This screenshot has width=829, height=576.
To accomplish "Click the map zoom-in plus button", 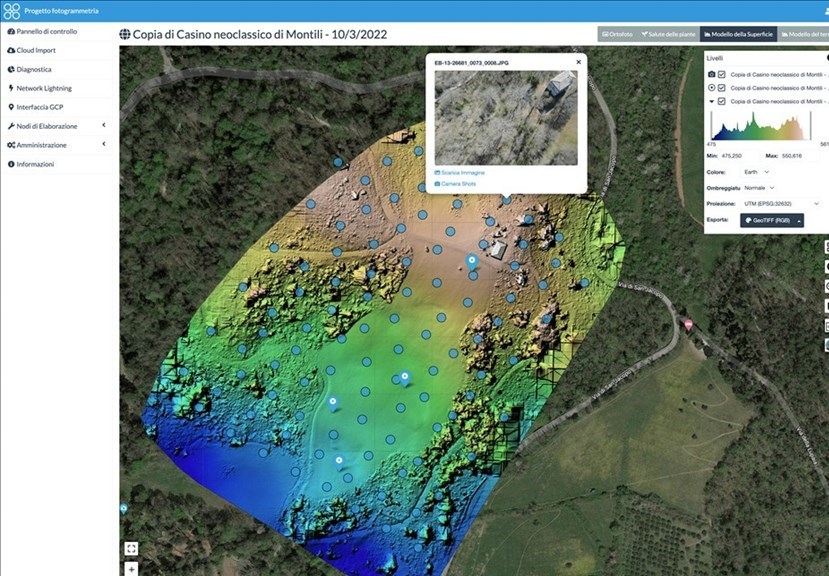I will 131,569.
